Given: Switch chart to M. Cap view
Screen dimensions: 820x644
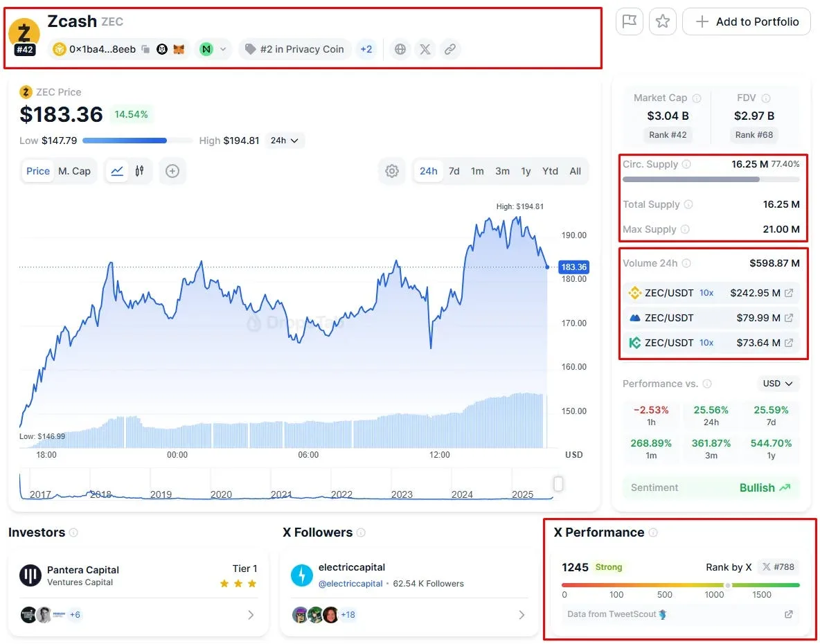Looking at the screenshot, I should pos(74,171).
